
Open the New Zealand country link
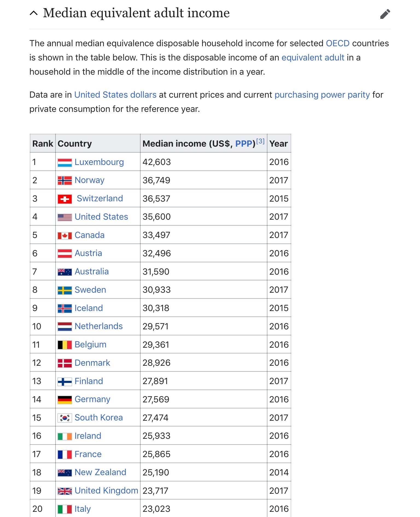pyautogui.click(x=100, y=472)
